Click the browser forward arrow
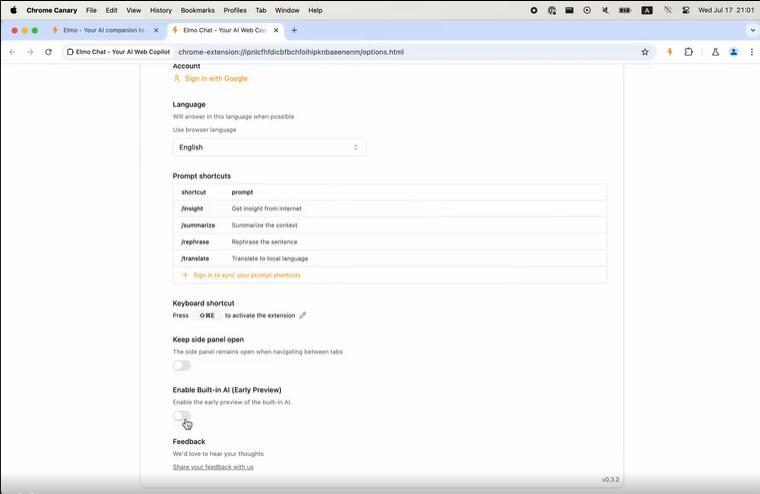Viewport: 760px width, 494px height. [x=30, y=52]
